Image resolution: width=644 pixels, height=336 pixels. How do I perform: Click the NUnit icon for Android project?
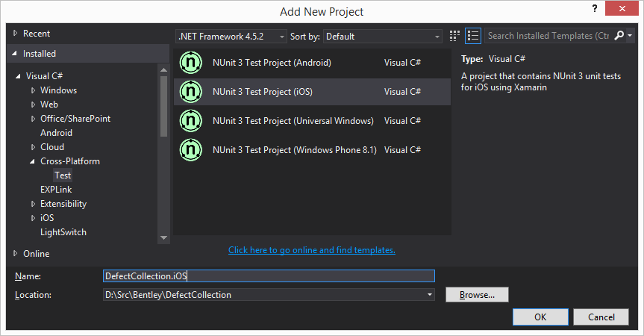coord(190,63)
